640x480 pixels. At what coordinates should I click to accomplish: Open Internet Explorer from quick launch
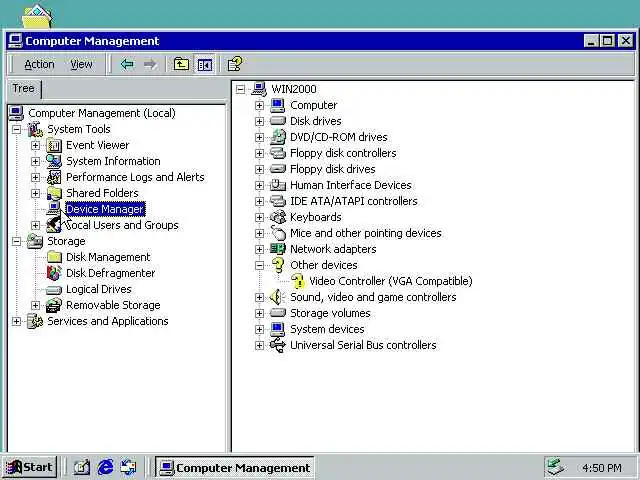coord(105,467)
